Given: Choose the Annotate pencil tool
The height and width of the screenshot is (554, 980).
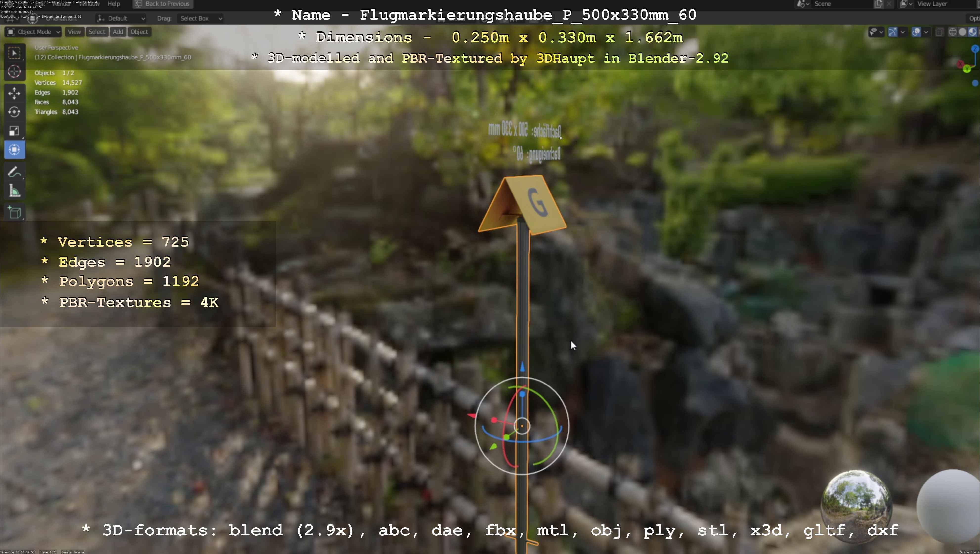Looking at the screenshot, I should pyautogui.click(x=14, y=172).
